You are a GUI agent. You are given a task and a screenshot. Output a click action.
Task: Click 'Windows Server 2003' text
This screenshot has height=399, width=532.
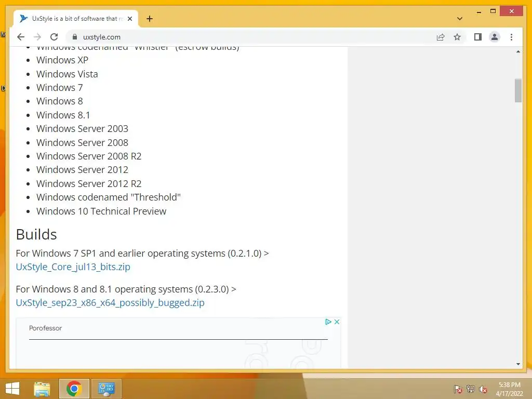83,129
